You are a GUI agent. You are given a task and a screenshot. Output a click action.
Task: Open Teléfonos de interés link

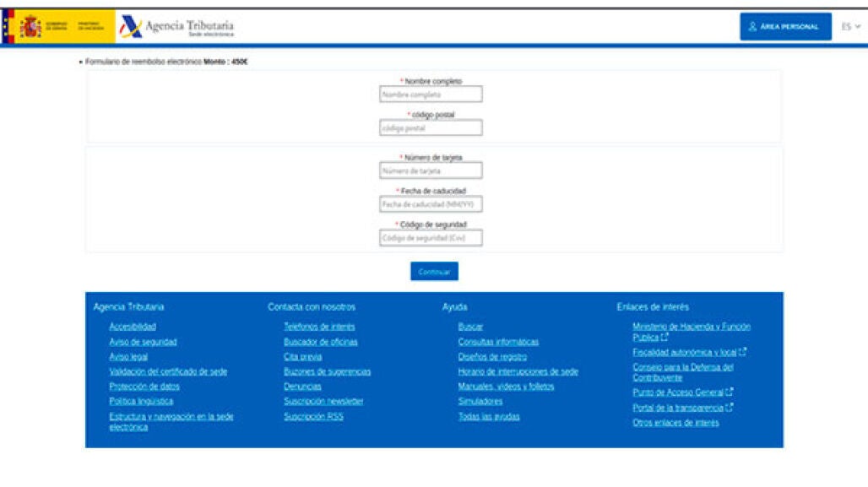click(x=319, y=327)
